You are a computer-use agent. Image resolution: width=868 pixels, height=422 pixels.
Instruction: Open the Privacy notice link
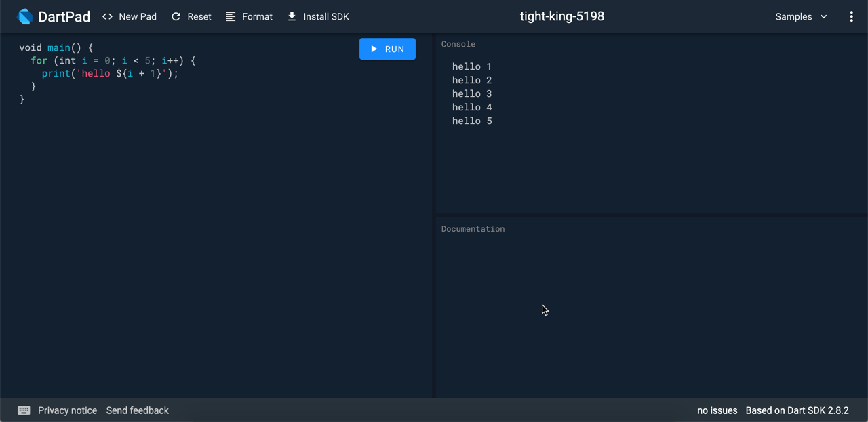pos(67,410)
